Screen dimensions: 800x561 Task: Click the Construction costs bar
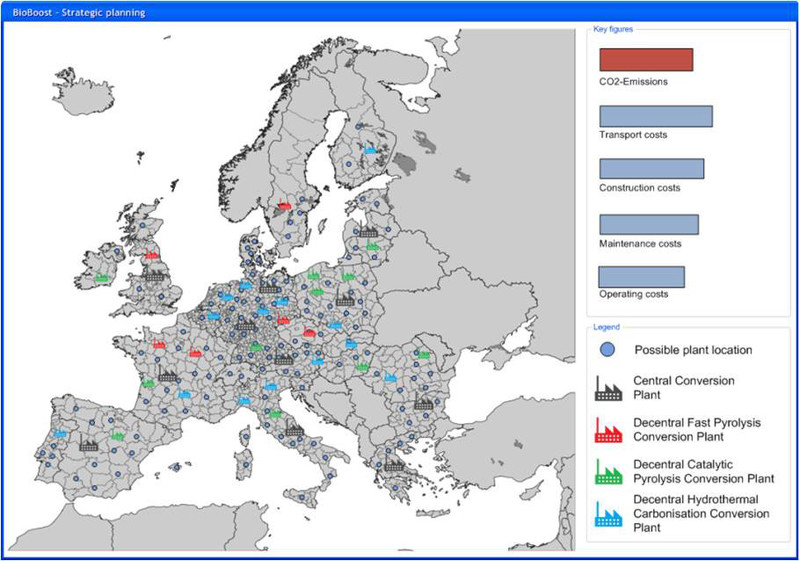point(652,169)
